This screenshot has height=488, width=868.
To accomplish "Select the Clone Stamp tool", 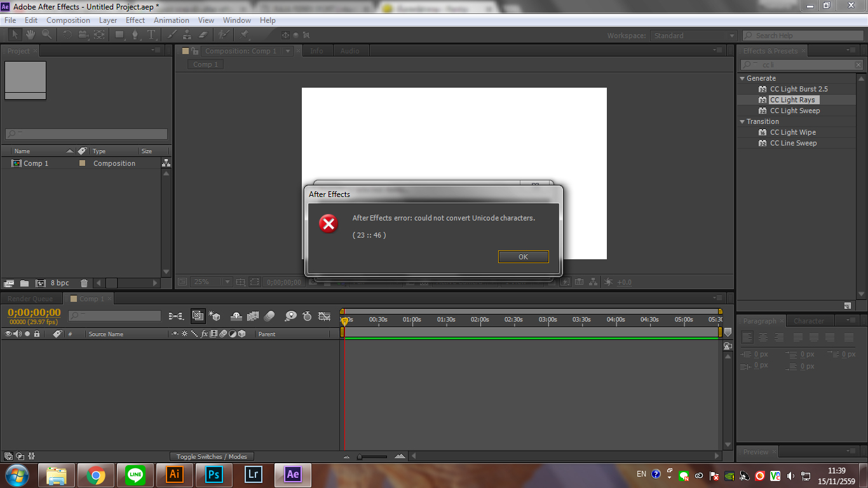I will coord(187,34).
